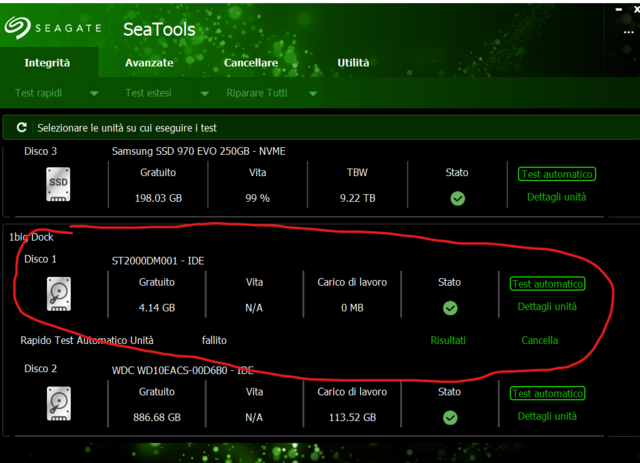
Task: Choose the Riparare Tutti menu label
Action: coord(257,93)
